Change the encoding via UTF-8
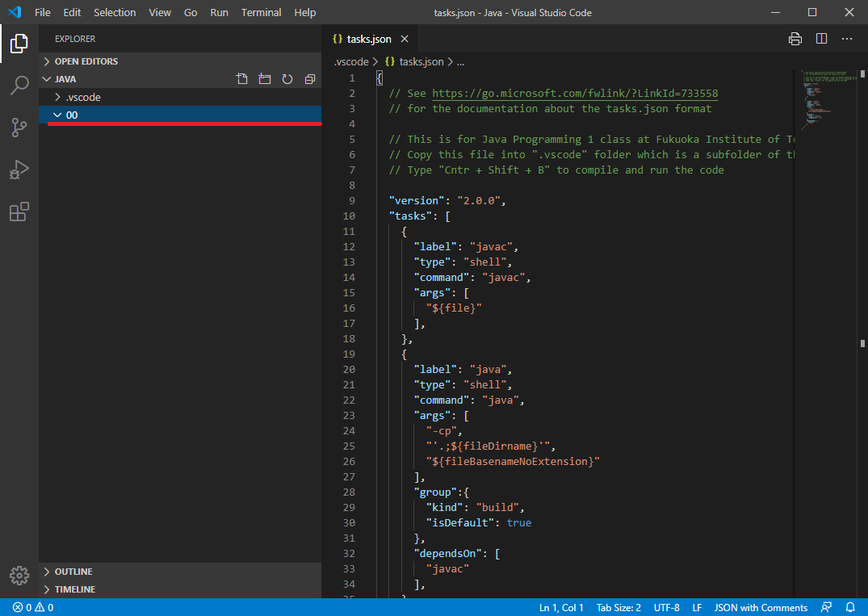Viewport: 868px width, 616px height. 666,607
